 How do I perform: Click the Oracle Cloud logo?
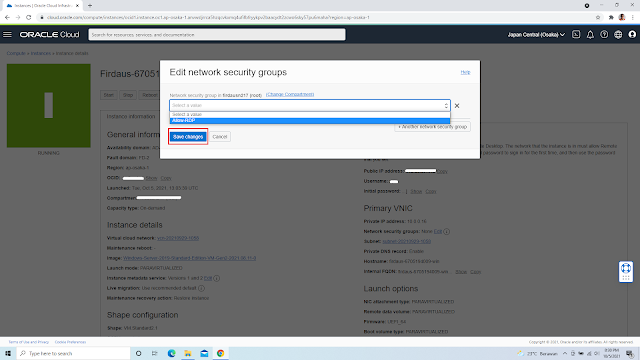point(49,35)
